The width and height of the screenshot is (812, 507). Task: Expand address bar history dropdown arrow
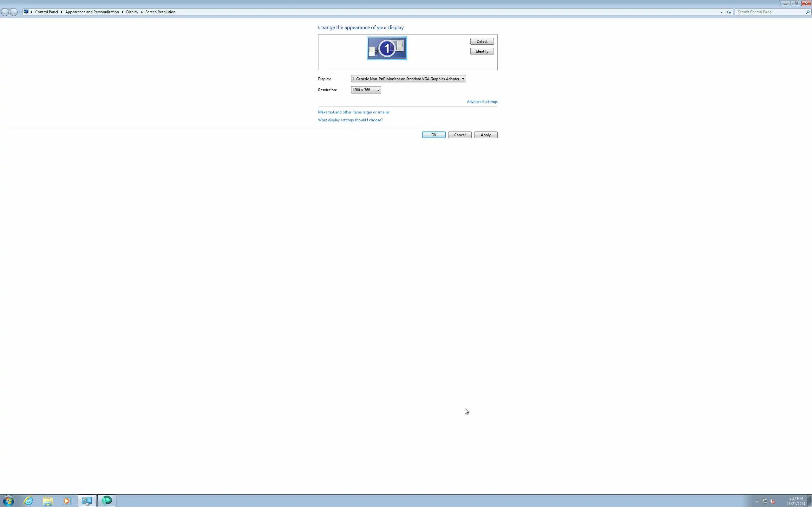(721, 12)
